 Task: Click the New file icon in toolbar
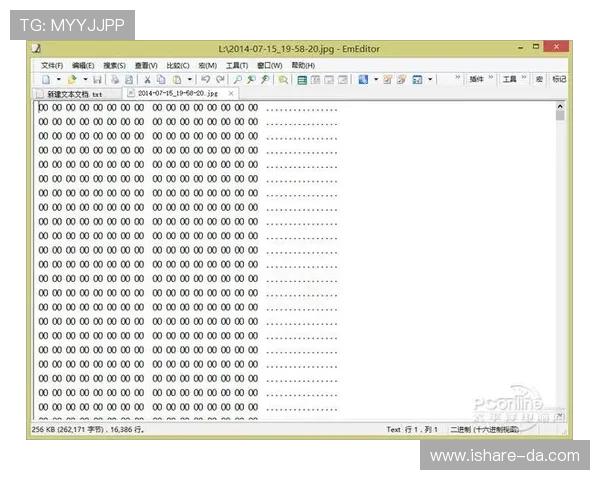pos(45,79)
